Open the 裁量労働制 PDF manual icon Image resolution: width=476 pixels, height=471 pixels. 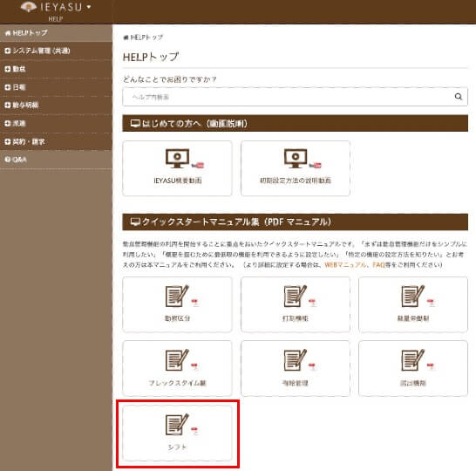413,296
